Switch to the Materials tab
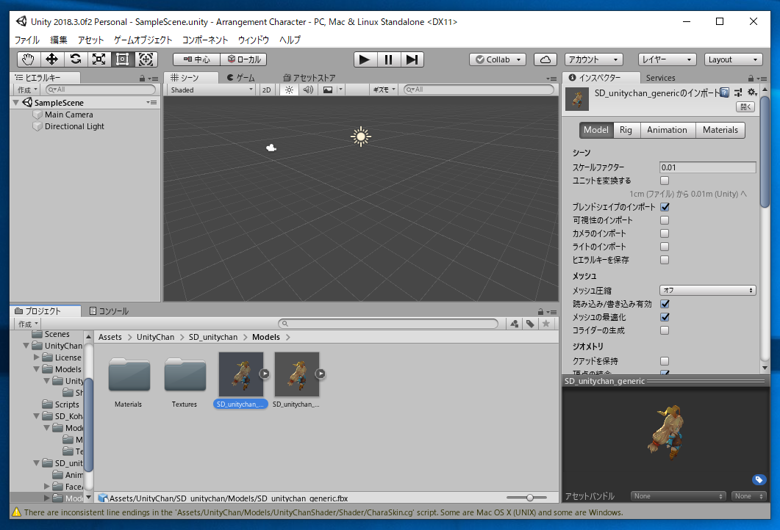 click(720, 130)
